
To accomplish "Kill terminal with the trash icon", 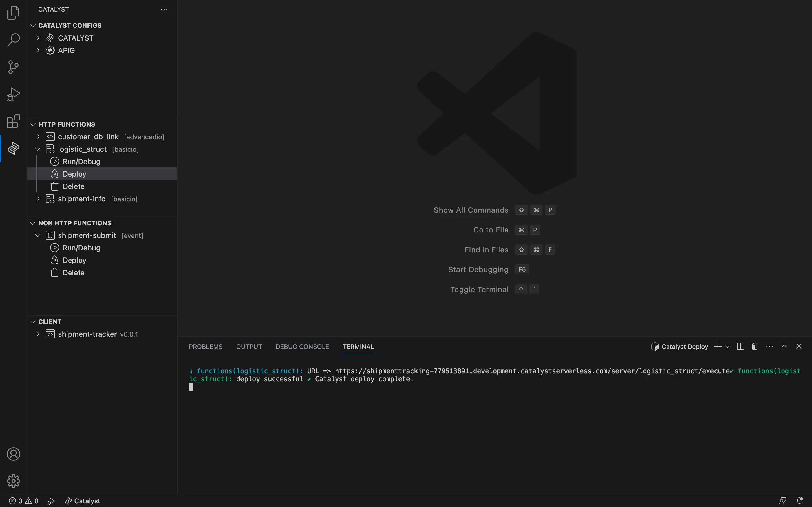I will click(x=755, y=346).
